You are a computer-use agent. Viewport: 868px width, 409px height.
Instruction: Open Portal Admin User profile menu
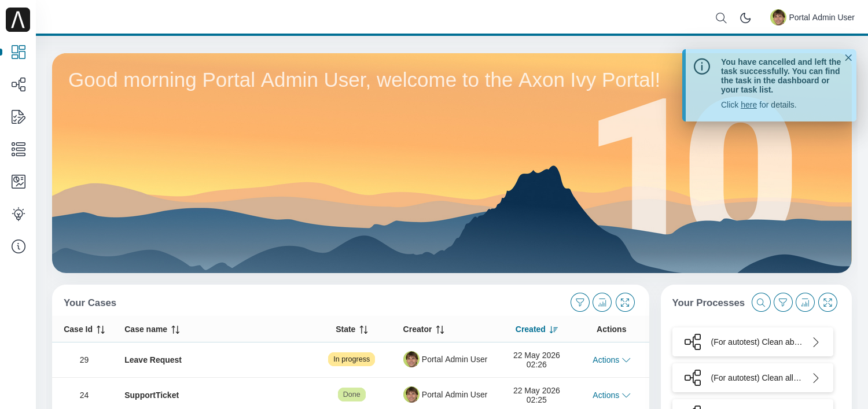(x=812, y=17)
